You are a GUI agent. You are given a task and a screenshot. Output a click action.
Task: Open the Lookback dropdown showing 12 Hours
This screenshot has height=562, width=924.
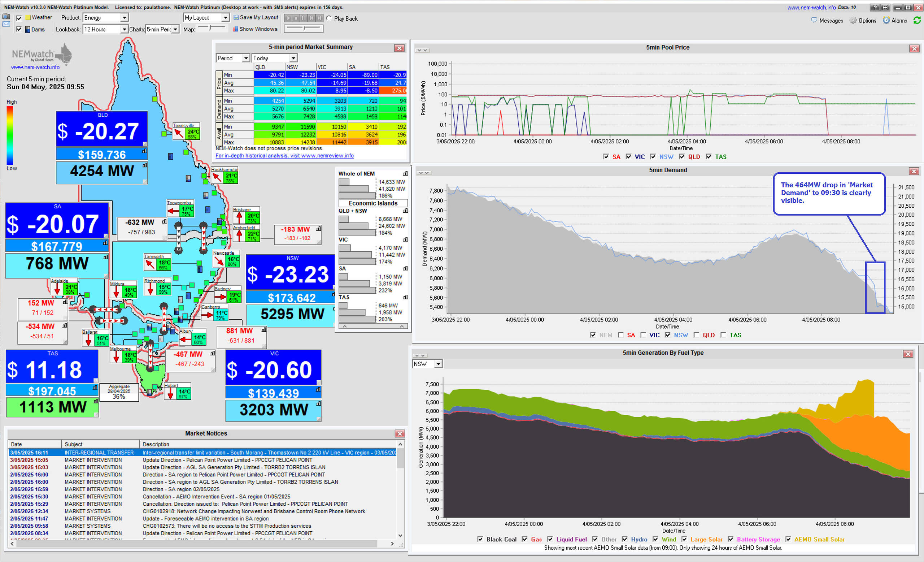coord(106,29)
